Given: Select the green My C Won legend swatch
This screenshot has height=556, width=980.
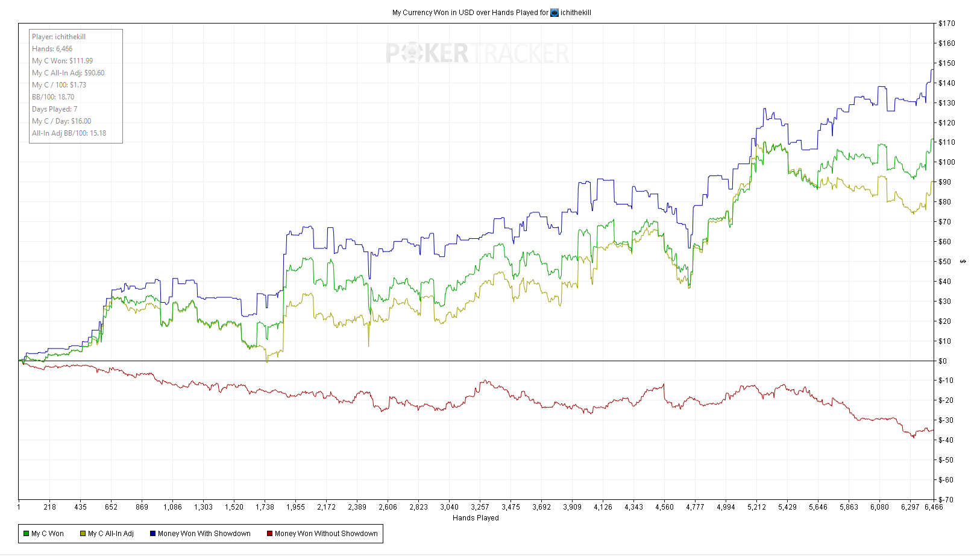Looking at the screenshot, I should pos(27,534).
